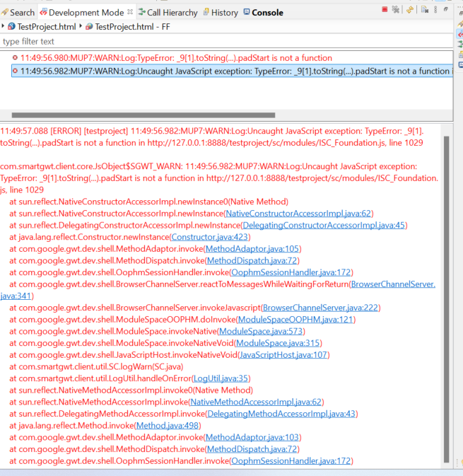This screenshot has width=463, height=476.
Task: Select the Uncaught JavaScript exception log entry
Action: 233,71
